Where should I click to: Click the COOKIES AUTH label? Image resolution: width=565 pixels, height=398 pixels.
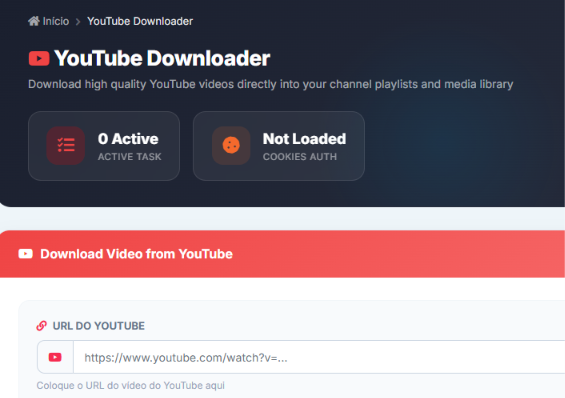point(300,157)
